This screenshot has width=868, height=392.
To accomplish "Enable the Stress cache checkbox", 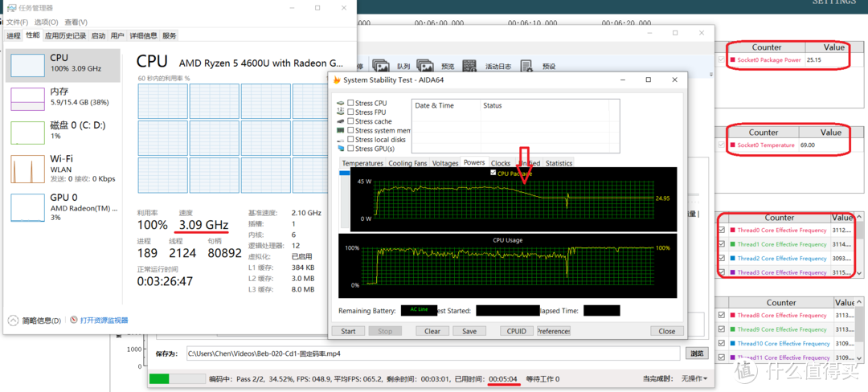I will pyautogui.click(x=350, y=121).
